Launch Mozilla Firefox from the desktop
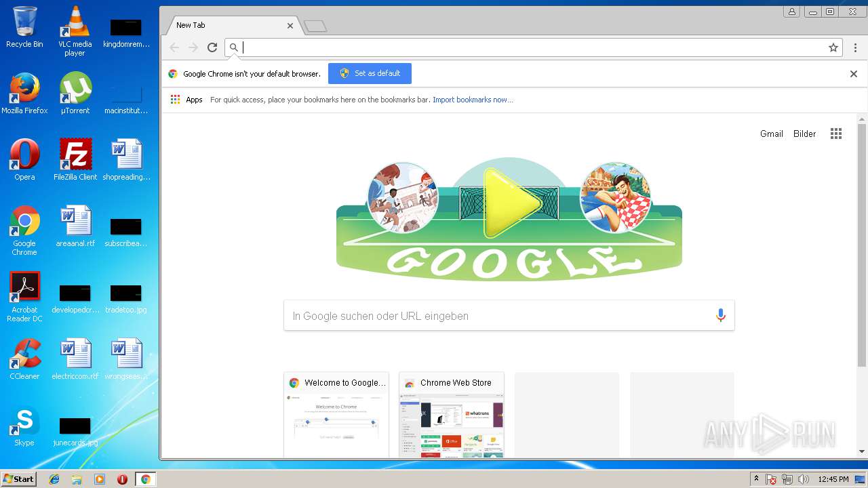Viewport: 868px width, 488px height. pyautogui.click(x=24, y=94)
